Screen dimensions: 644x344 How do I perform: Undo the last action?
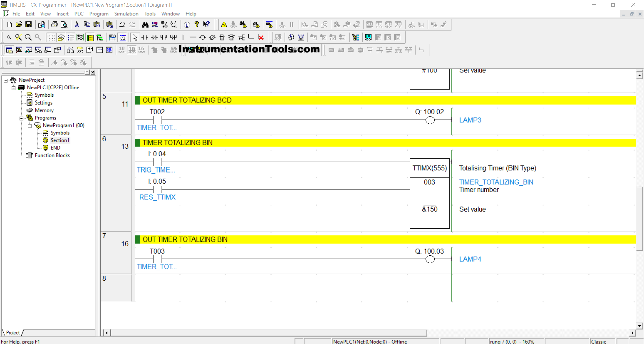(x=122, y=25)
